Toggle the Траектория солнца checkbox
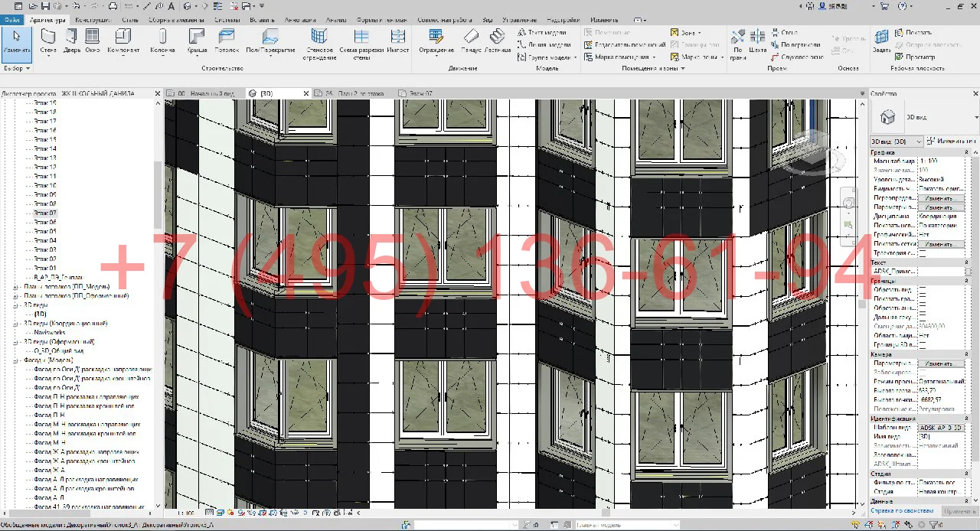Viewport: 980px width, 531px height. click(923, 252)
